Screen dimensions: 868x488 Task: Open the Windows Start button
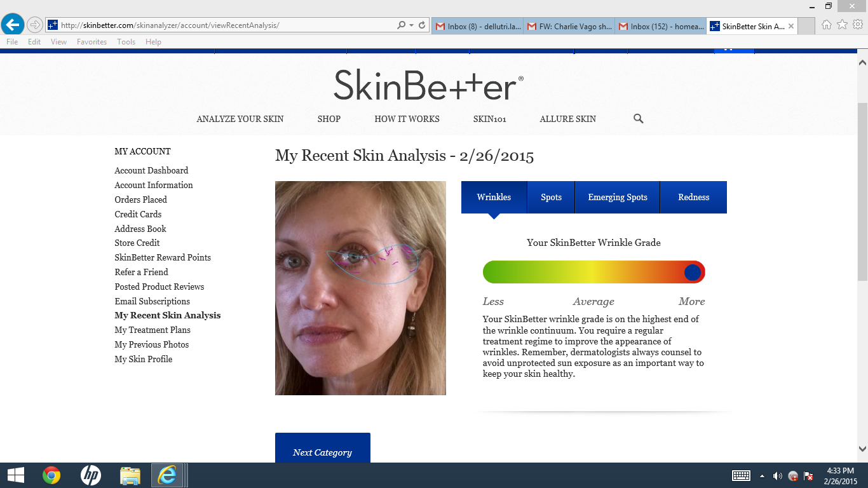[x=16, y=475]
